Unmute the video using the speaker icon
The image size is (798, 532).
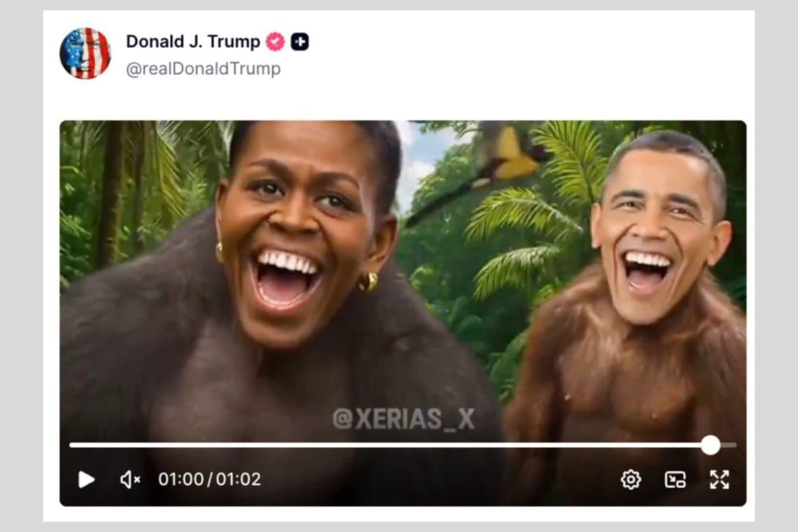pyautogui.click(x=130, y=479)
